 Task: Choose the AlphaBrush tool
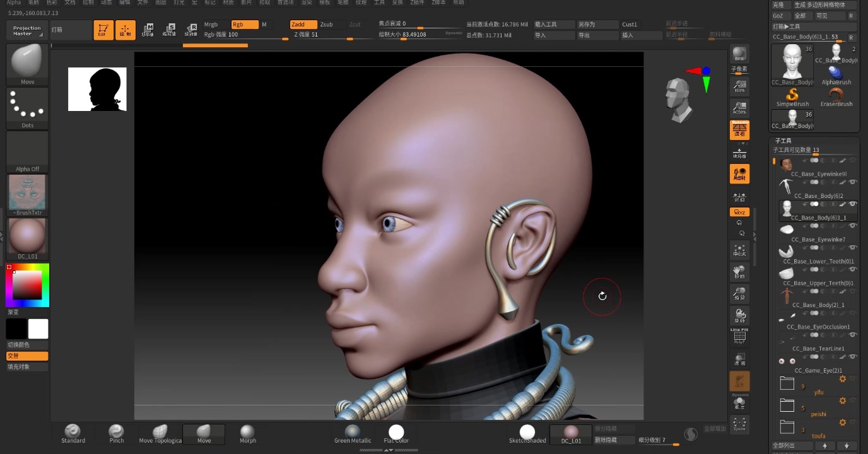click(x=836, y=75)
